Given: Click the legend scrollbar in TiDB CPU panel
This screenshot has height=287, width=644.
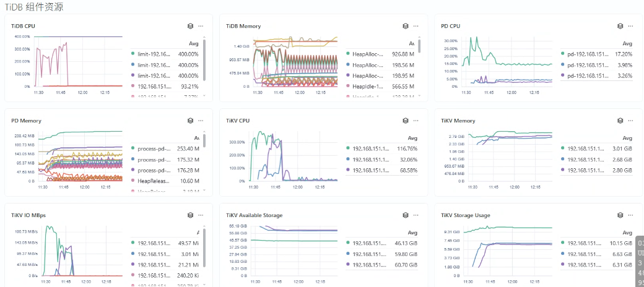Looking at the screenshot, I should [204, 53].
